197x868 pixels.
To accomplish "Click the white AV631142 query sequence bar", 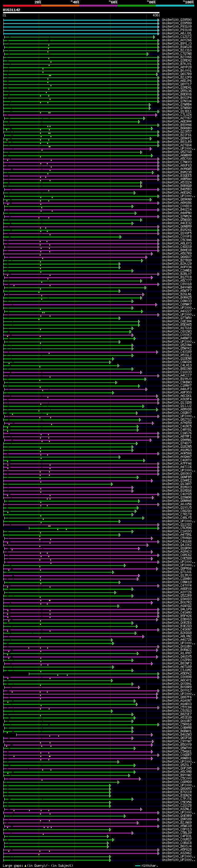I will pos(81,13).
